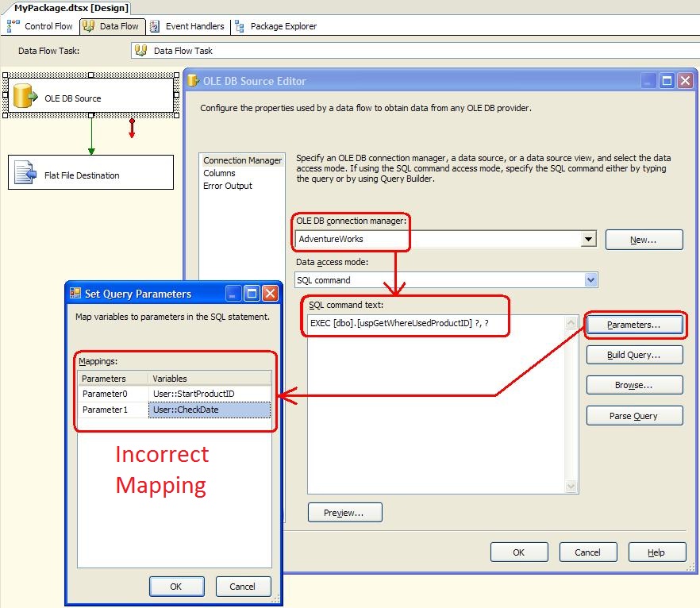Select the OLE DB Source component icon
Image resolution: width=700 pixels, height=608 pixels.
[25, 97]
